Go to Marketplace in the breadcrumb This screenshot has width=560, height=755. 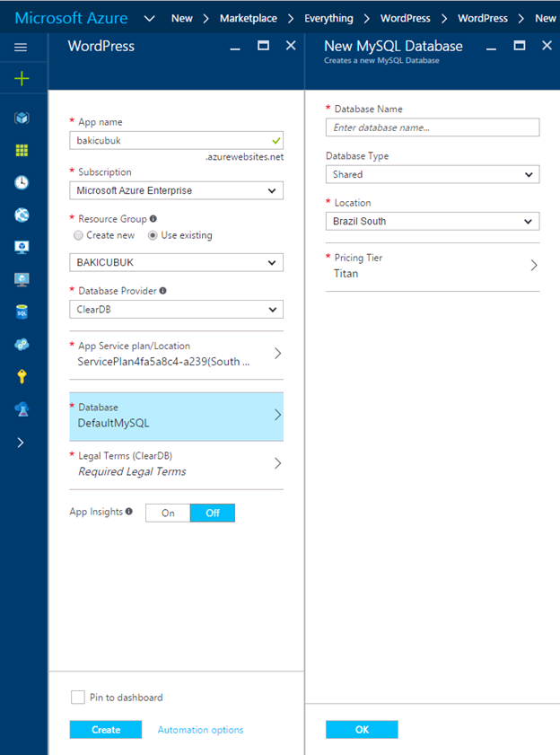[249, 18]
